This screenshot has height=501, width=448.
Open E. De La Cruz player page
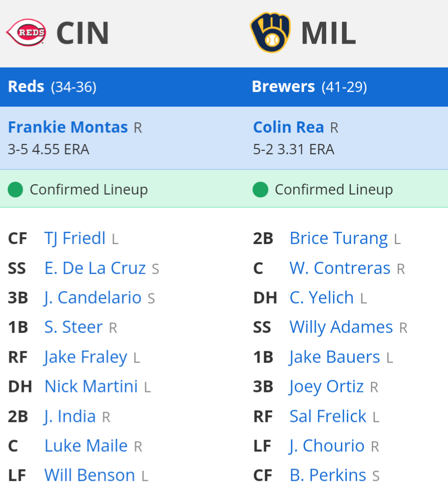(95, 268)
